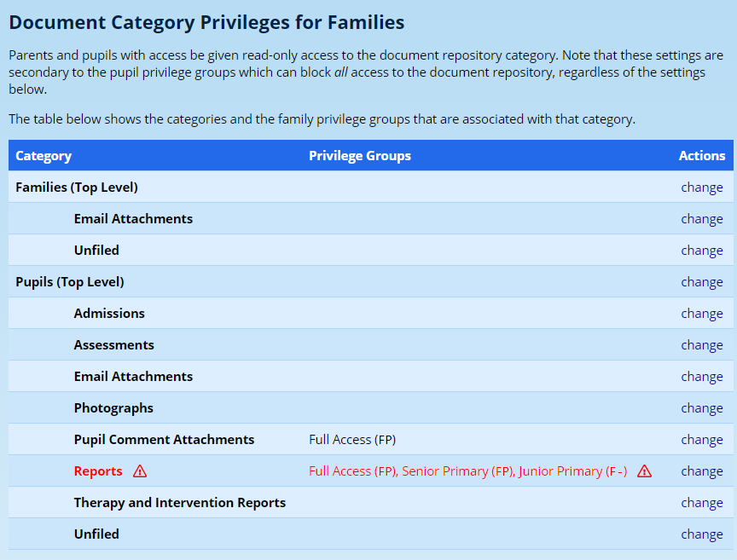Click Privilege Groups column header

click(x=359, y=156)
